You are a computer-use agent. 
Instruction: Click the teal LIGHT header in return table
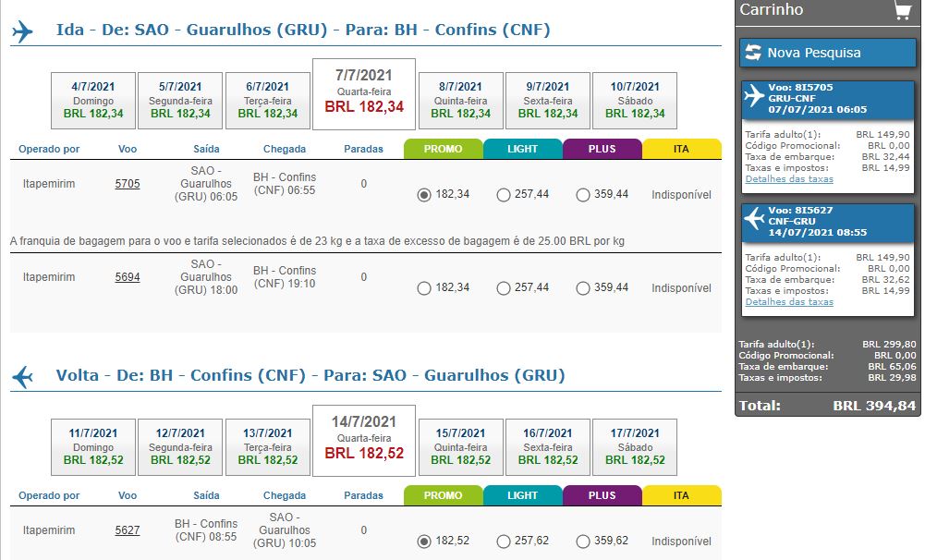pos(523,495)
